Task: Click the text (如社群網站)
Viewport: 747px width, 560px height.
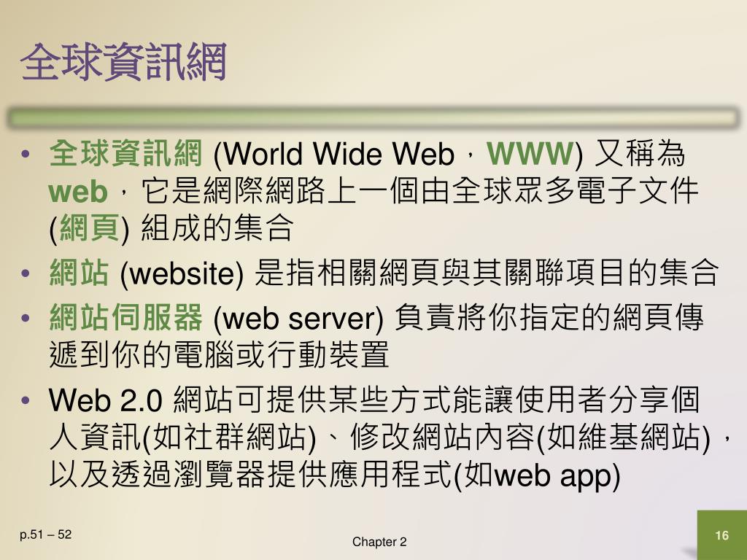Action: [230, 437]
